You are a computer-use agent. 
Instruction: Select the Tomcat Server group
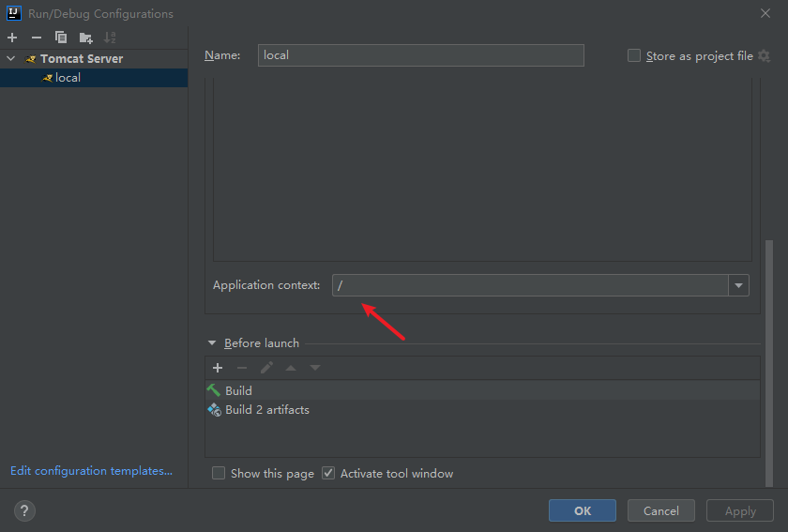coord(94,59)
